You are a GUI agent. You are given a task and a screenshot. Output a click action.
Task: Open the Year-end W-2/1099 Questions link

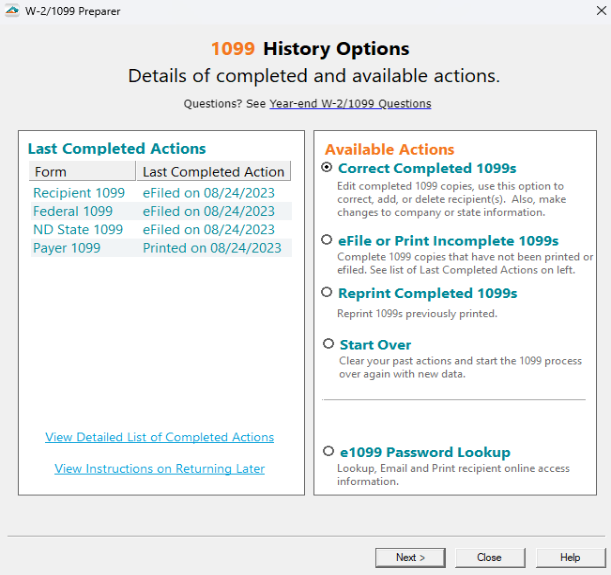(x=350, y=103)
